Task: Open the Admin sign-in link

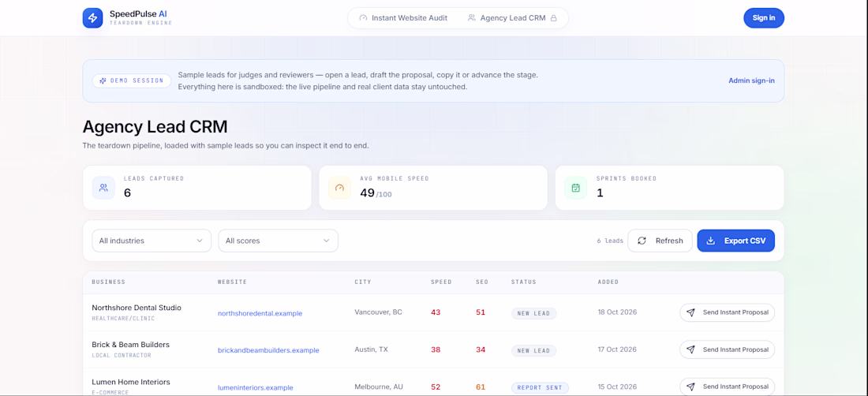Action: click(751, 80)
